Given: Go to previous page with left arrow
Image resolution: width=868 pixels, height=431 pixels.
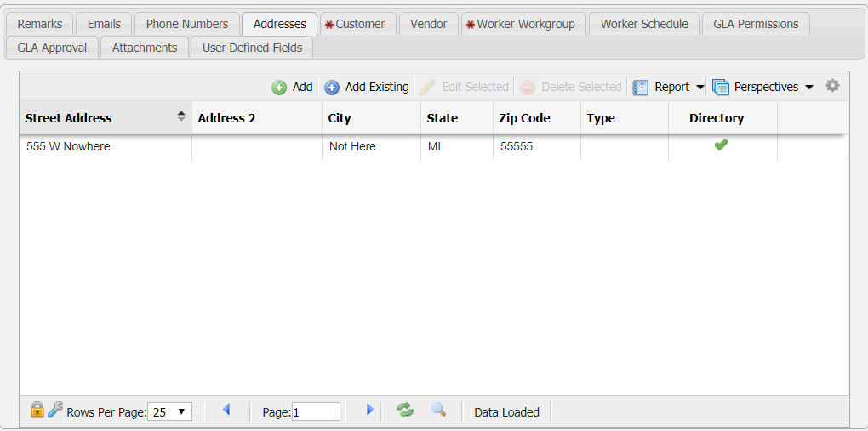Looking at the screenshot, I should click(x=226, y=411).
